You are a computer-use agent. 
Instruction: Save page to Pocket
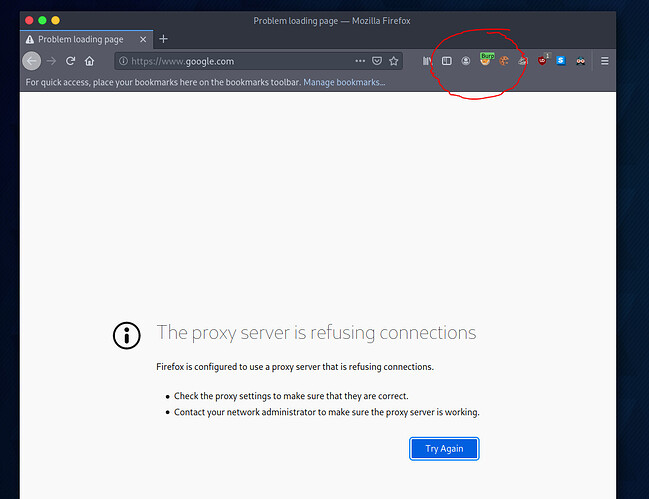tap(377, 61)
